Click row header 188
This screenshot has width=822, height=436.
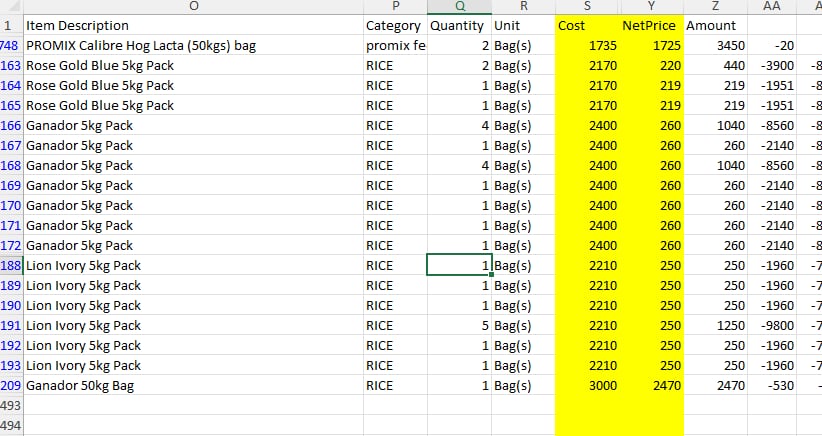[x=10, y=265]
